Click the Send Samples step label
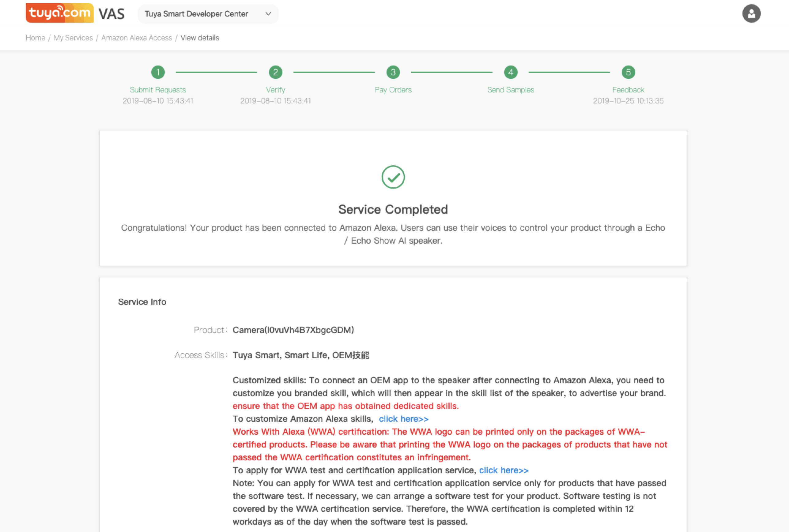This screenshot has height=532, width=789. point(511,90)
